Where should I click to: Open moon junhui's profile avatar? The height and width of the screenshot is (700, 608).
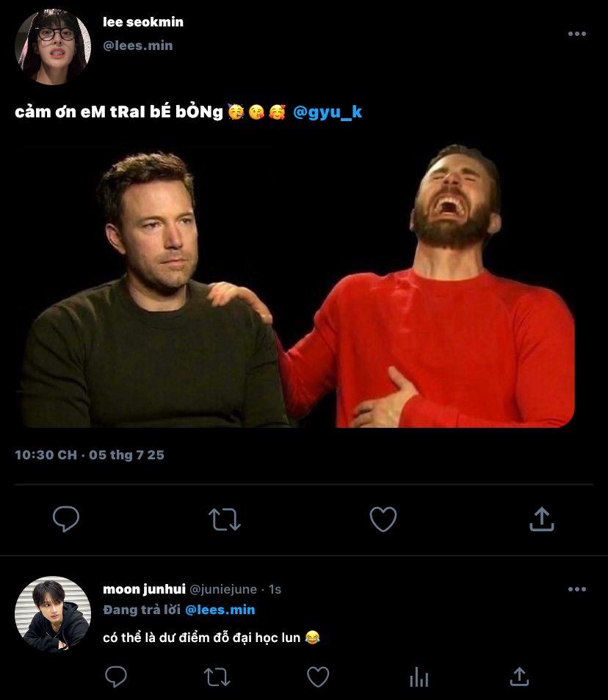(52, 613)
